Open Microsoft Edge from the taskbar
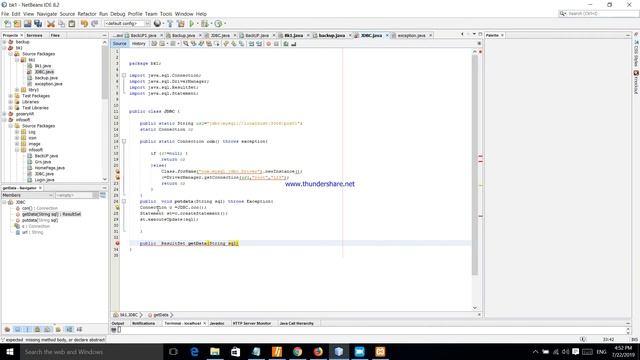 point(194,351)
